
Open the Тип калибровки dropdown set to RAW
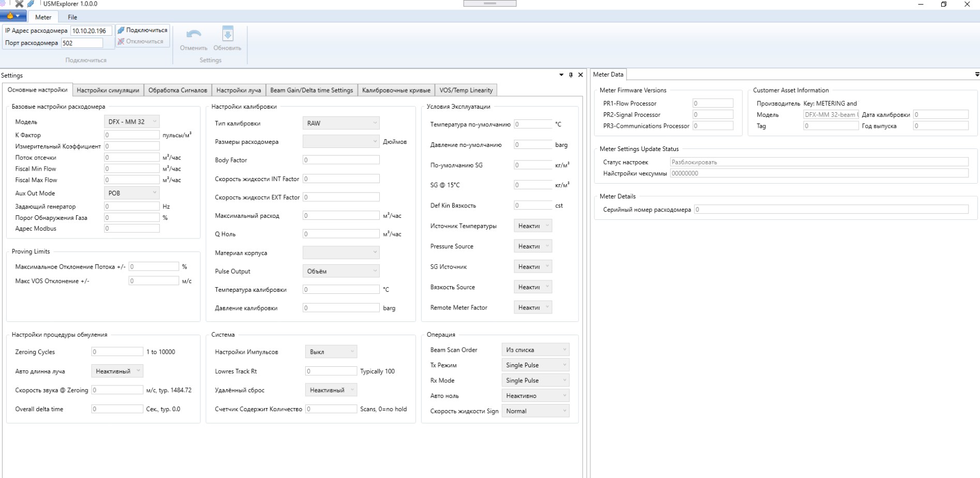pyautogui.click(x=341, y=123)
